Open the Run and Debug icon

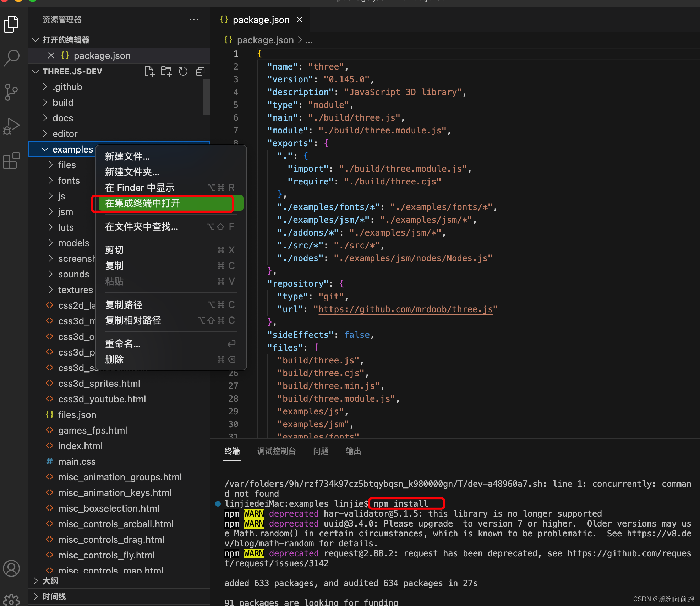11,126
